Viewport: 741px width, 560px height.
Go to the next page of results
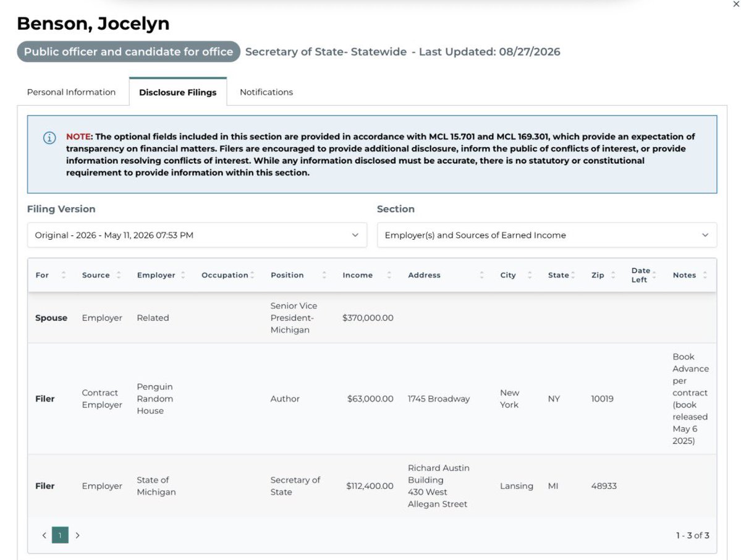tap(77, 535)
